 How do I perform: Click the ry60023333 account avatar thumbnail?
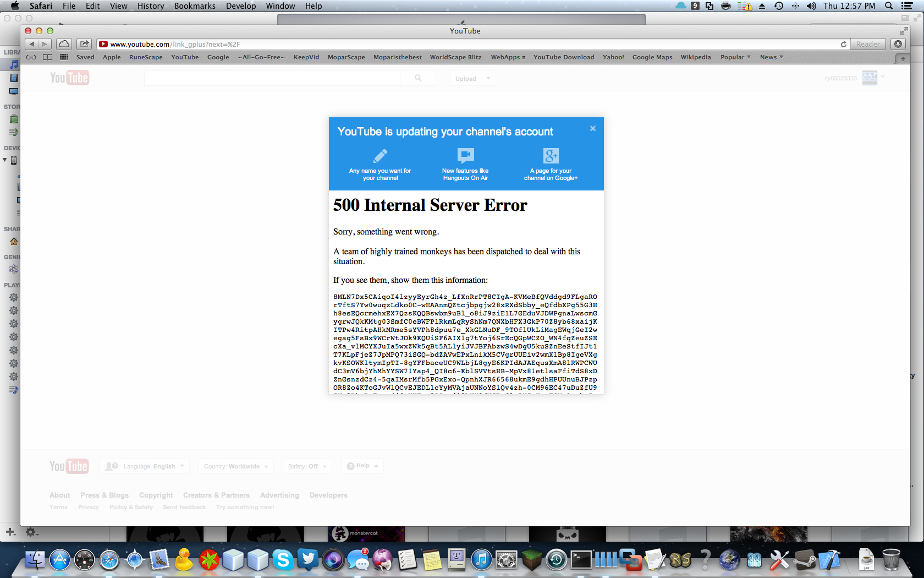pyautogui.click(x=870, y=78)
